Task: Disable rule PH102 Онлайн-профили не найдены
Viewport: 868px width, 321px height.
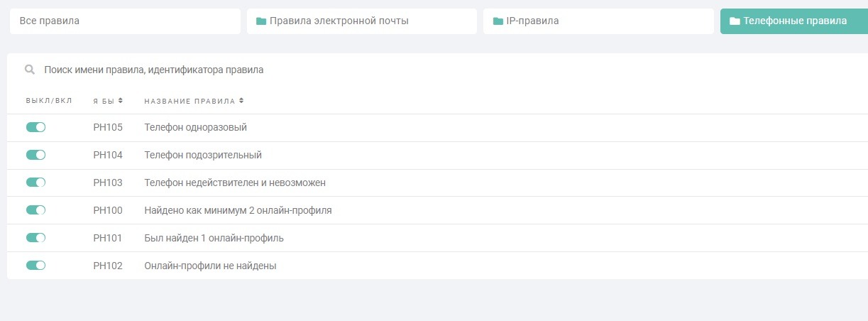Action: (35, 266)
